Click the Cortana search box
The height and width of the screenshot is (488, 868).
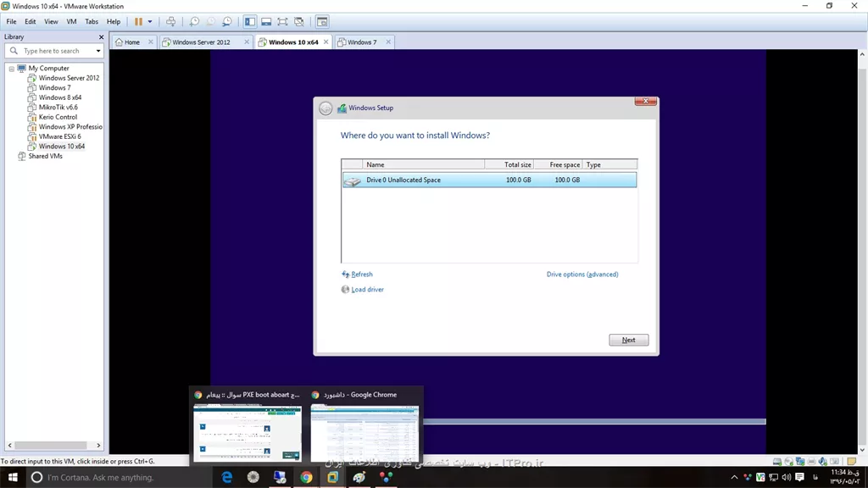point(119,477)
